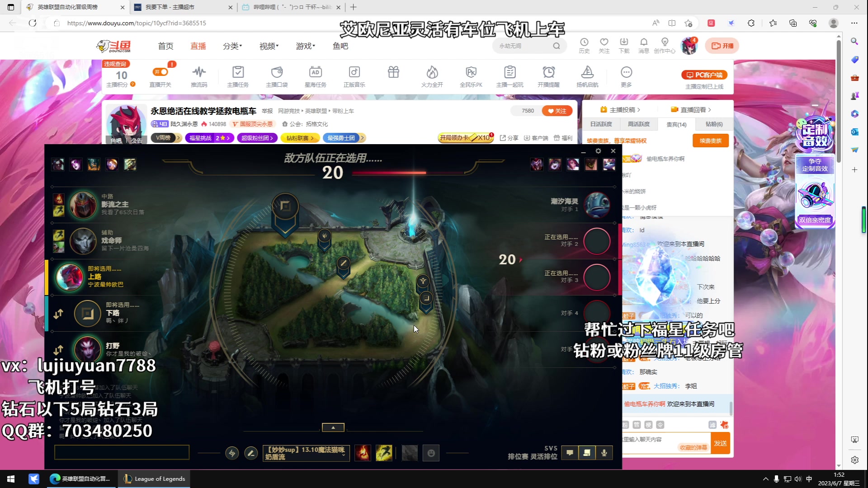
Task: Open 创作中心 lightbulb icon
Action: [x=665, y=46]
